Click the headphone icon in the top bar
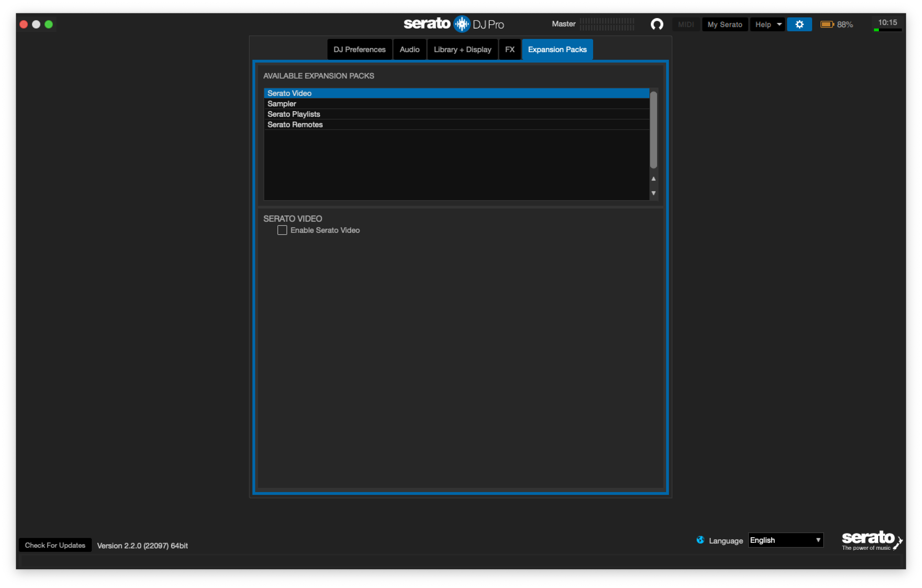Viewport: 922px width, 588px height. [657, 24]
